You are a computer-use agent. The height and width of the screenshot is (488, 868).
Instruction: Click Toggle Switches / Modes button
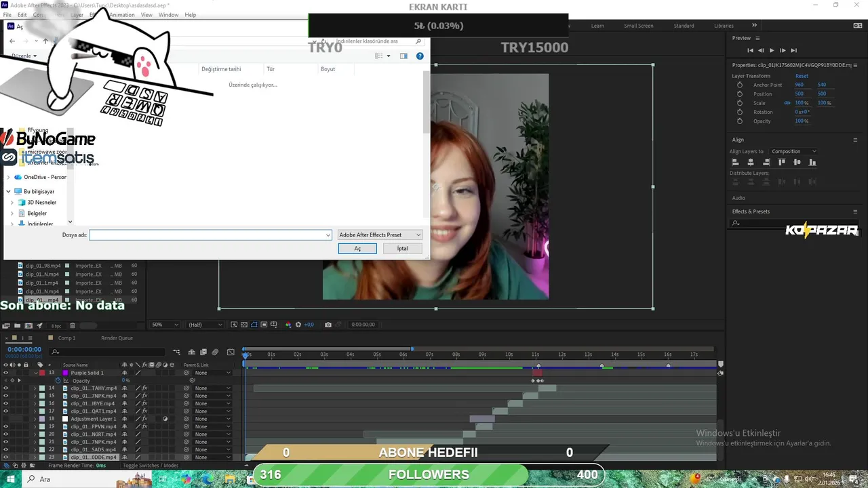(151, 466)
